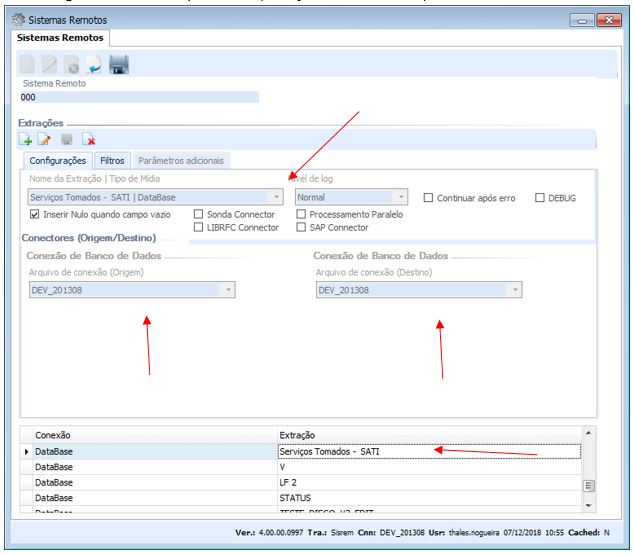
Task: Edit extraction using the pencil page icon
Action: (x=44, y=139)
